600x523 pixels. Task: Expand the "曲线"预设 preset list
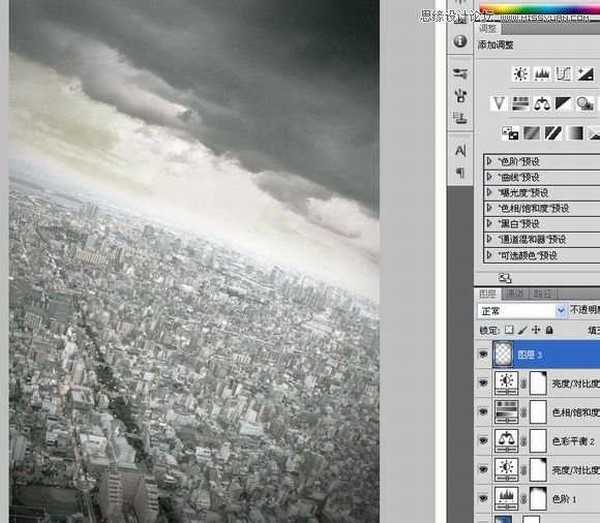click(489, 176)
